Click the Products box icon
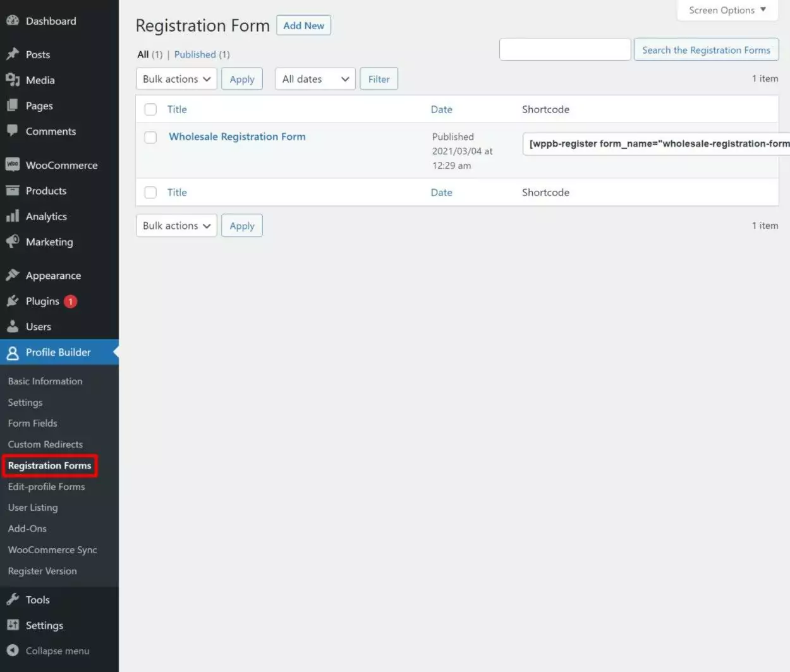Image resolution: width=790 pixels, height=672 pixels. tap(13, 190)
